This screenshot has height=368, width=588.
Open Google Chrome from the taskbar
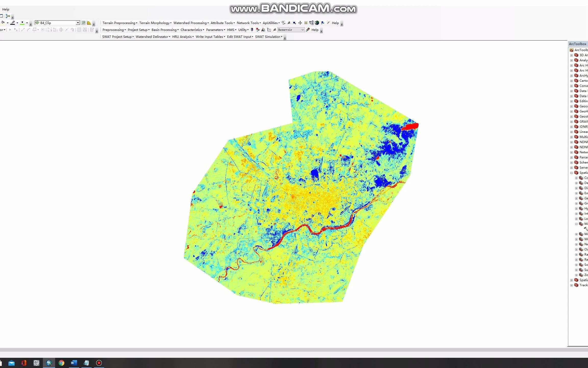click(61, 363)
